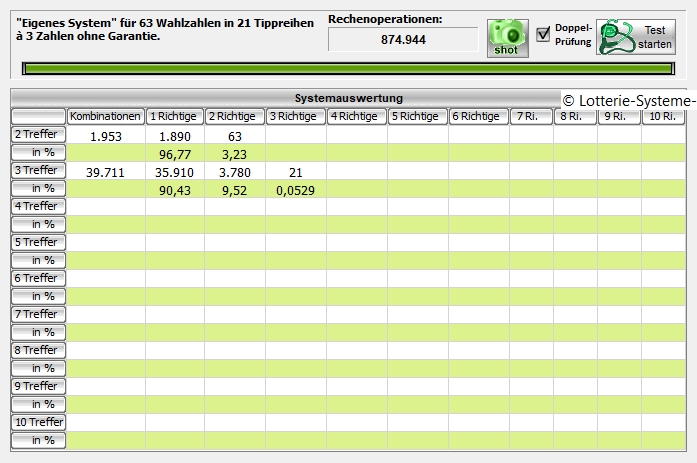Click the 6 Richtige column header
This screenshot has height=463, width=697.
click(478, 116)
